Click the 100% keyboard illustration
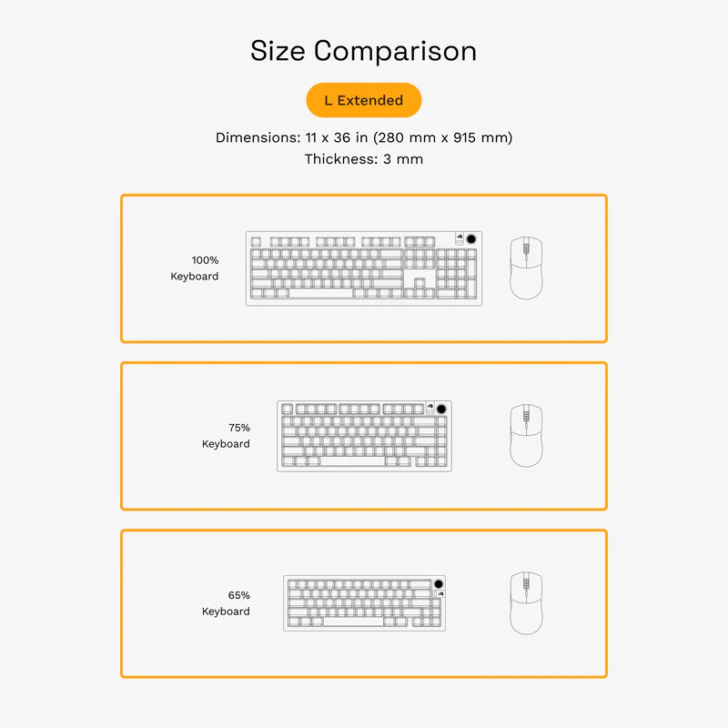 click(363, 268)
